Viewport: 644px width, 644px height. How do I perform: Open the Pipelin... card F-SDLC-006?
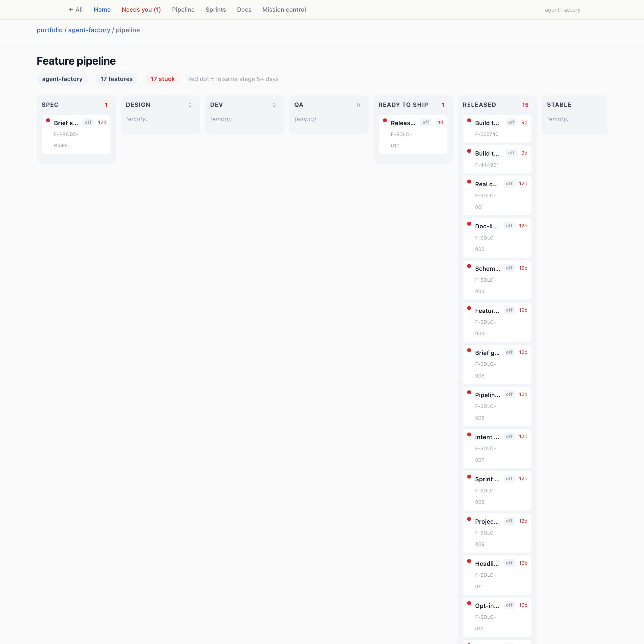497,406
